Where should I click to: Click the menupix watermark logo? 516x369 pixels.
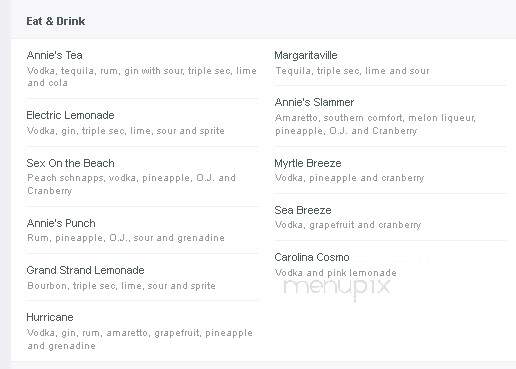point(337,287)
